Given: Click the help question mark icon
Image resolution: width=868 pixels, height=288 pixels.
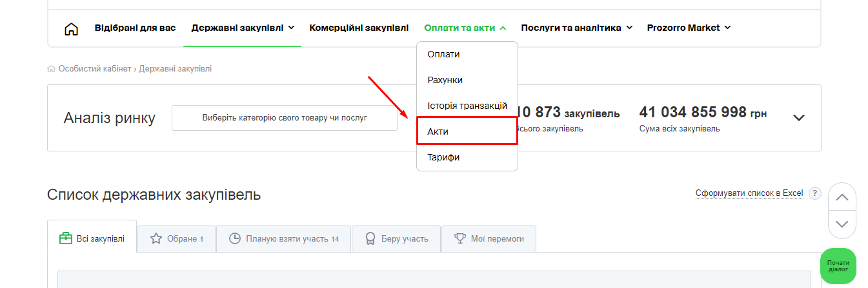Looking at the screenshot, I should (815, 193).
